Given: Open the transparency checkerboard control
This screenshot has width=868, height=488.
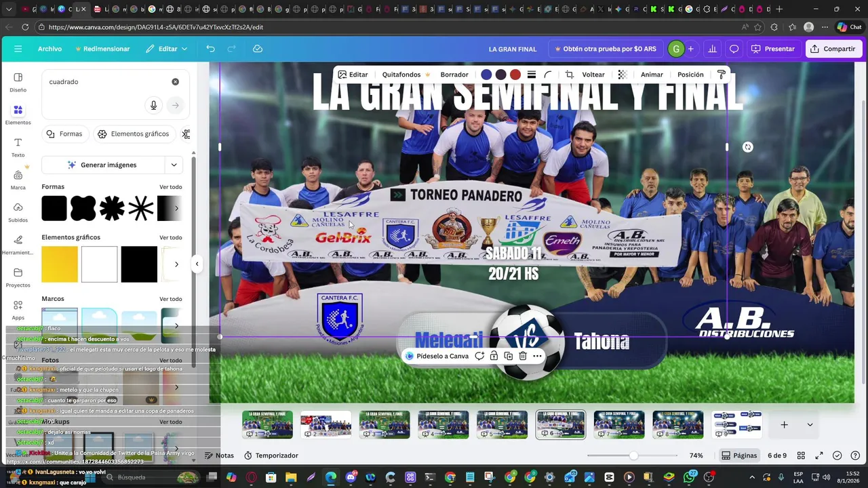Looking at the screenshot, I should 623,75.
